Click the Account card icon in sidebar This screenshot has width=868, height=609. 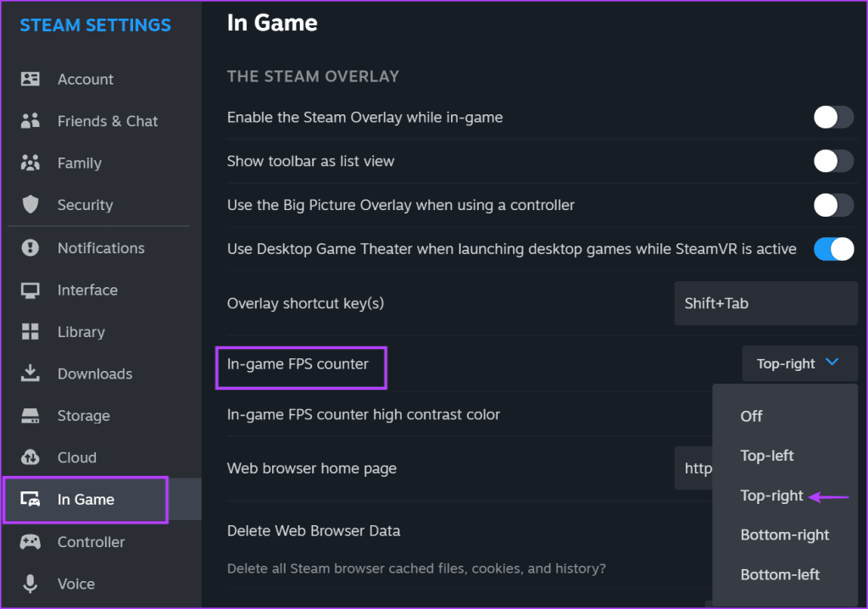click(x=31, y=79)
